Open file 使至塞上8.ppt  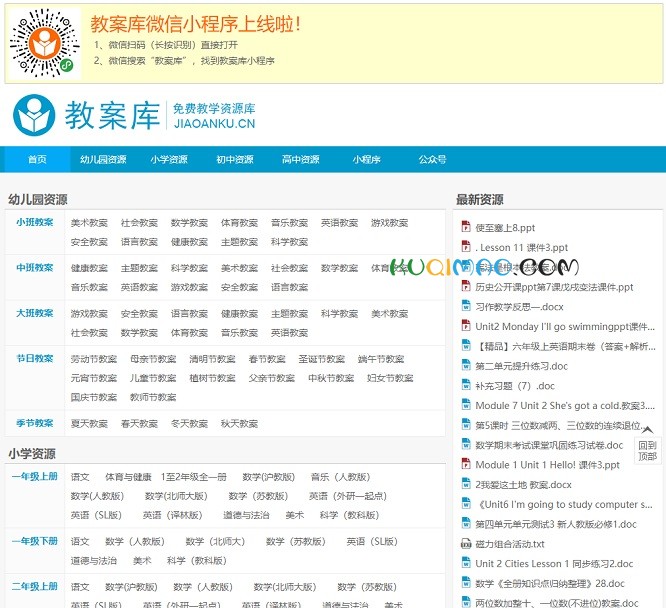(x=505, y=227)
